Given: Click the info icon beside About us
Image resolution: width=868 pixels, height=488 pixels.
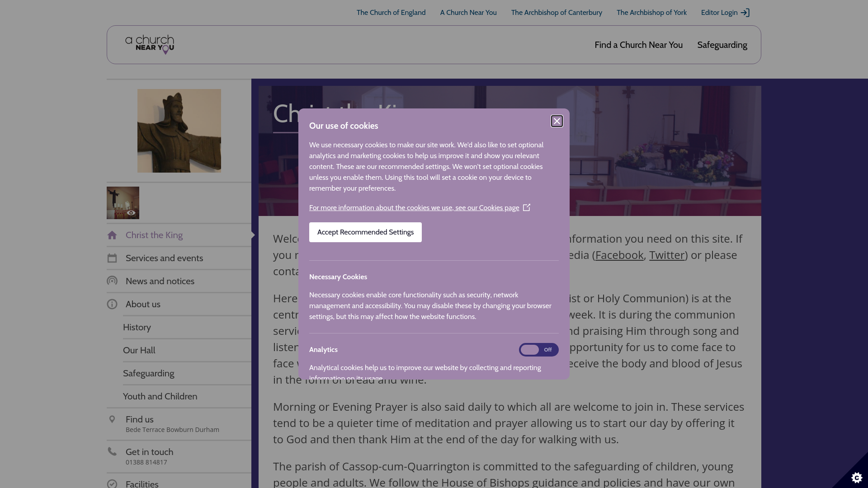Looking at the screenshot, I should pos(112,304).
